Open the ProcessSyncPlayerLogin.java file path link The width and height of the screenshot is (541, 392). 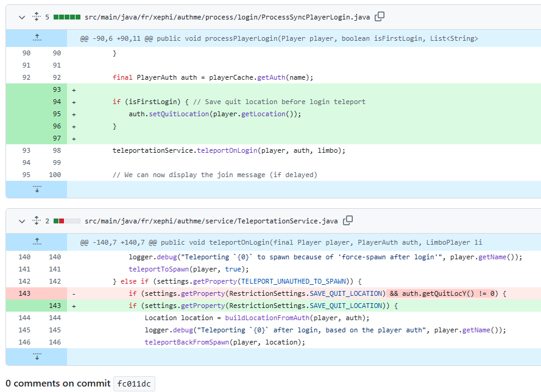click(227, 17)
